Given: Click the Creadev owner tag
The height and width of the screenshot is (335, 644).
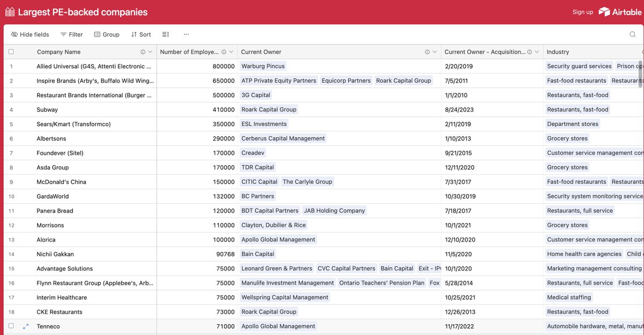Looking at the screenshot, I should pyautogui.click(x=253, y=153).
